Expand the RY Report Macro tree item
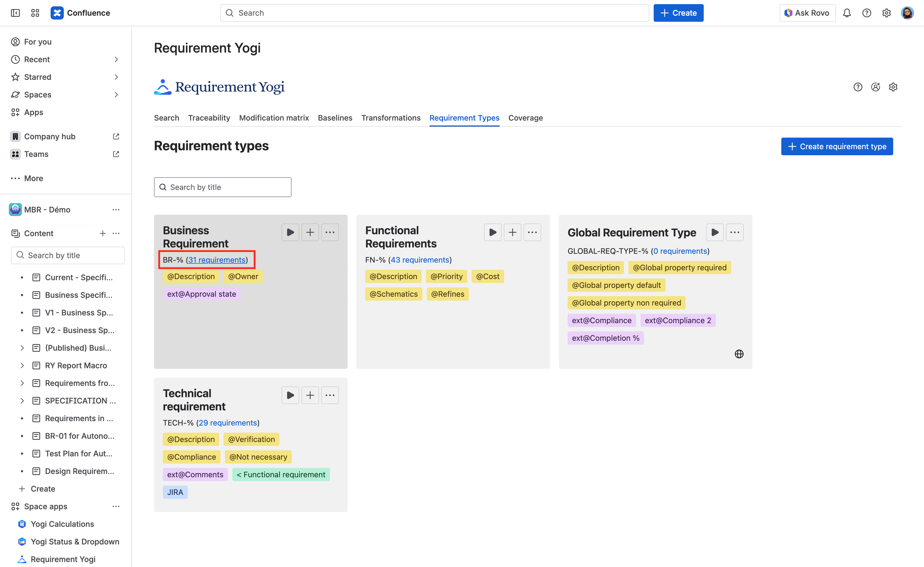 click(x=22, y=365)
